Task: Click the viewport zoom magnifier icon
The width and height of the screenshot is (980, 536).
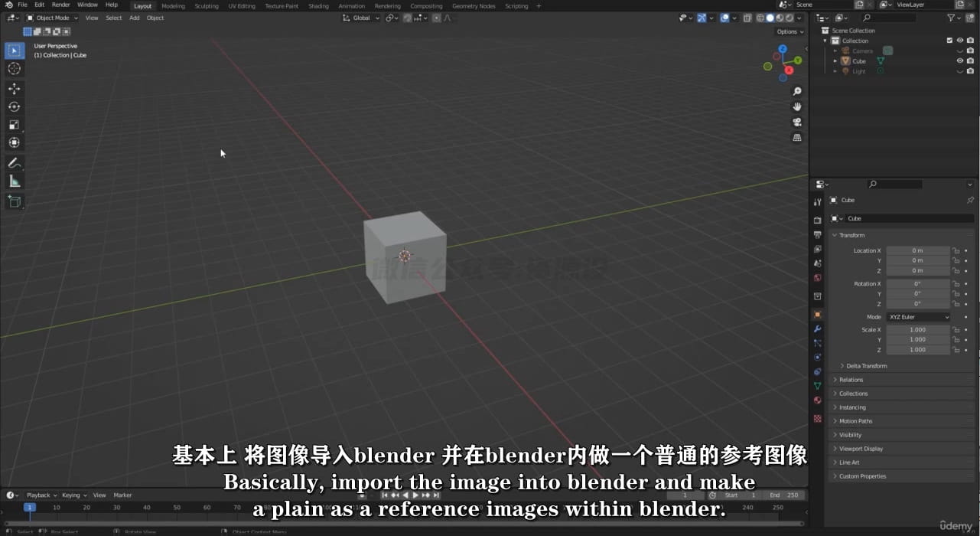Action: click(x=797, y=92)
